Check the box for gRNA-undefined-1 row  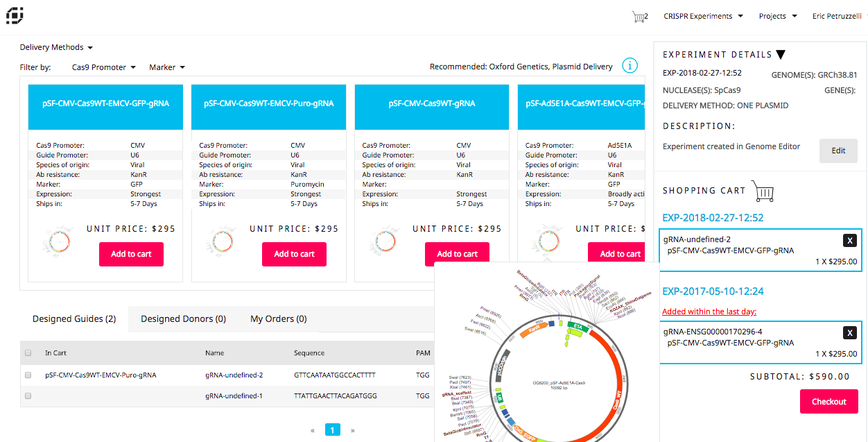28,396
